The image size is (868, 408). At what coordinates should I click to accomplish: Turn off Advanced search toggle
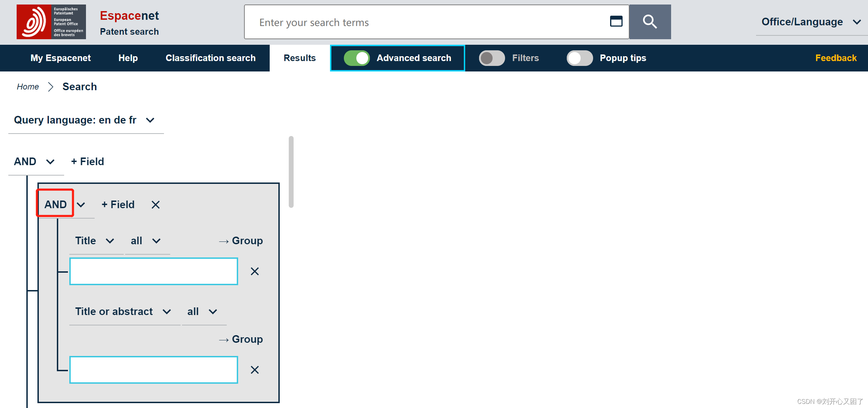pyautogui.click(x=357, y=58)
